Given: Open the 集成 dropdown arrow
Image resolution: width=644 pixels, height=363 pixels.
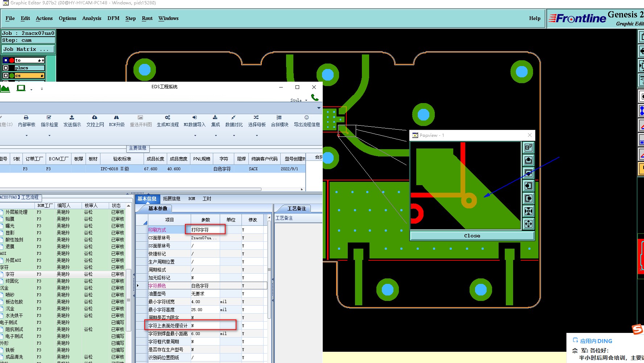Looking at the screenshot, I should coord(216,135).
